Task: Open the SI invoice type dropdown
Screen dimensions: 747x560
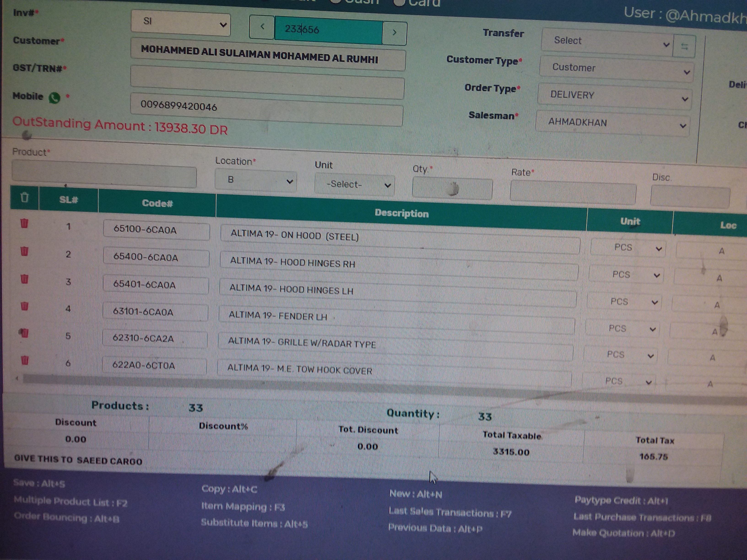Action: tap(181, 23)
